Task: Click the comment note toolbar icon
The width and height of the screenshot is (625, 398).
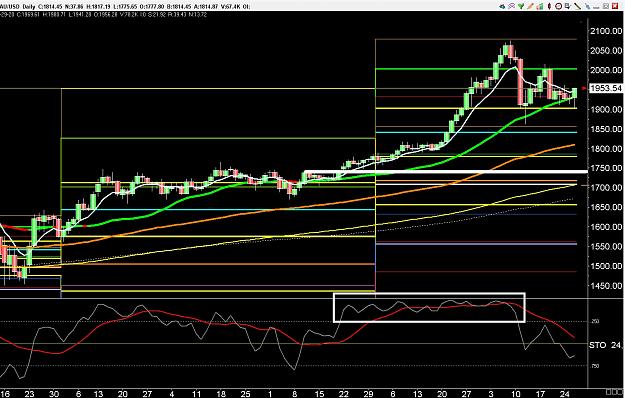Action: tap(568, 6)
